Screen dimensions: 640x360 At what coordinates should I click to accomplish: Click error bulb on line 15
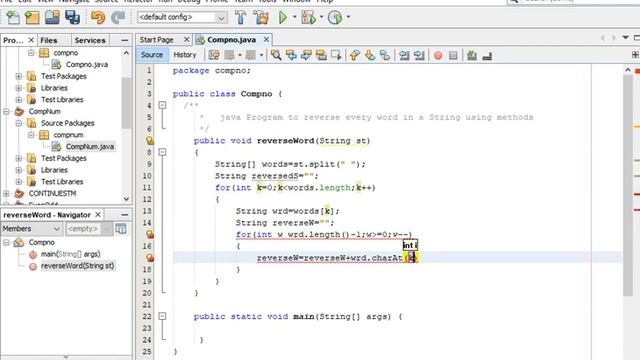pyautogui.click(x=150, y=234)
